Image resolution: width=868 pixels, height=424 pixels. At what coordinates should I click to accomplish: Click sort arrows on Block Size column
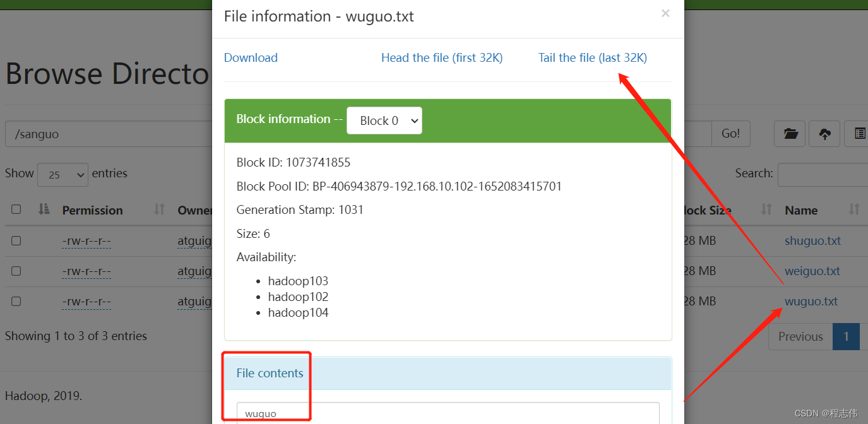(766, 209)
